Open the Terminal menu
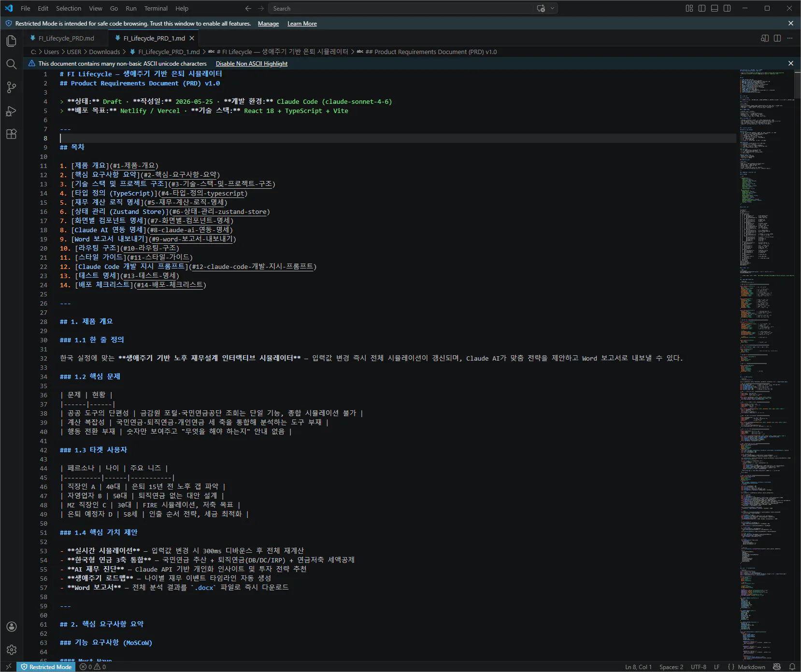Viewport: 801px width, 672px height. [x=156, y=8]
